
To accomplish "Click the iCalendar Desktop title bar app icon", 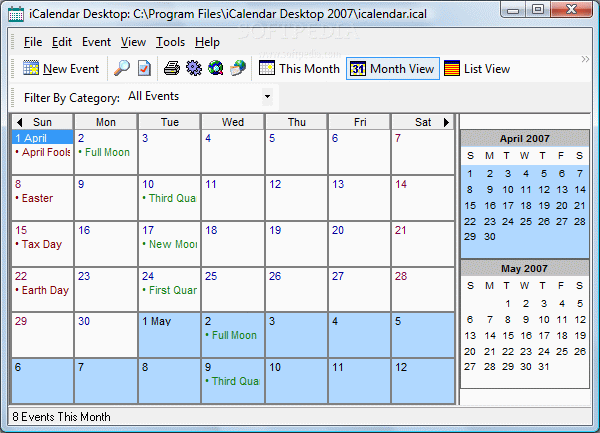I will click(x=16, y=14).
